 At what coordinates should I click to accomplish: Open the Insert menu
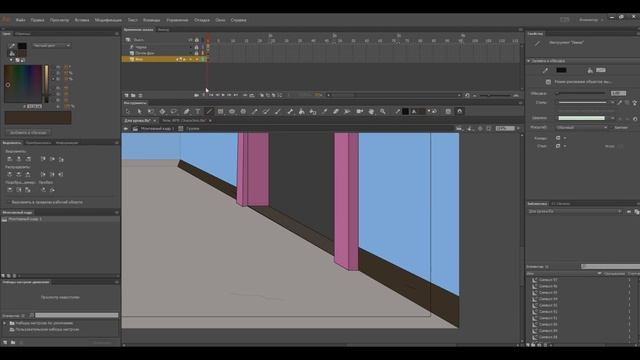click(x=82, y=20)
